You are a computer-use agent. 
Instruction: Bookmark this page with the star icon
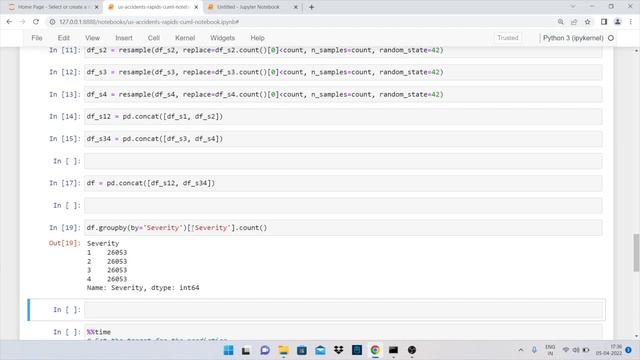click(587, 22)
